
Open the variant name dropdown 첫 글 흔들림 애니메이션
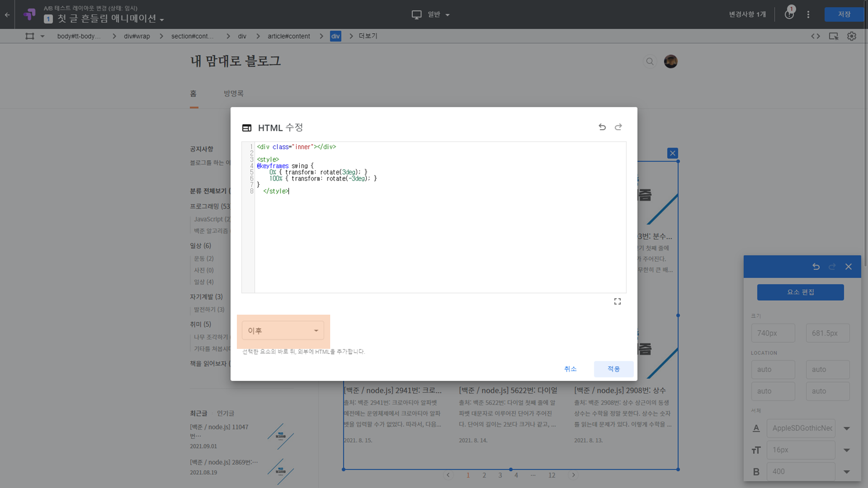pos(111,19)
